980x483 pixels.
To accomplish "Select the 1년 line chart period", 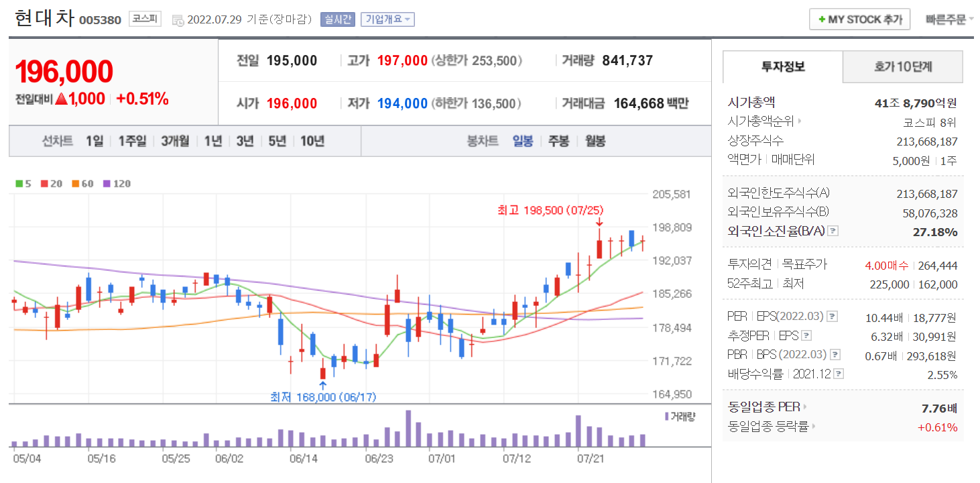I will point(213,141).
